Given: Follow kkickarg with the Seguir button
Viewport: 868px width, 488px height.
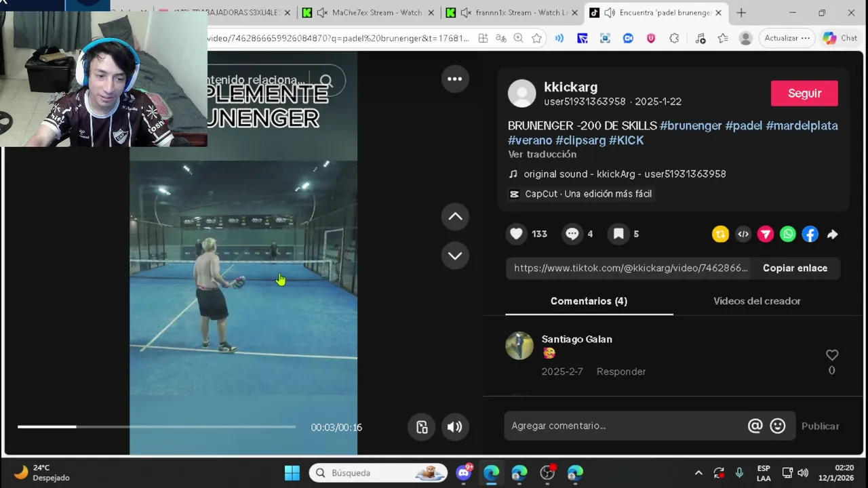Looking at the screenshot, I should pyautogui.click(x=804, y=94).
